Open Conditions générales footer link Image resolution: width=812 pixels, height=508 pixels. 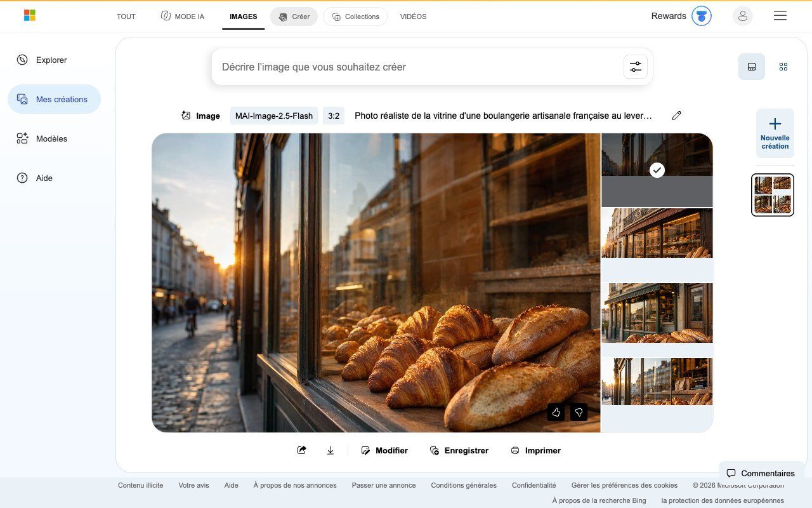point(464,485)
